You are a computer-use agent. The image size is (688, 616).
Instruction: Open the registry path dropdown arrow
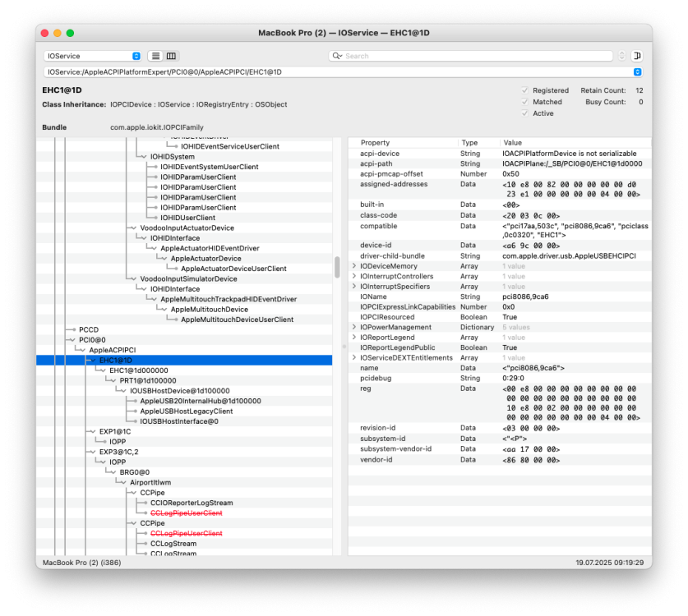(637, 72)
